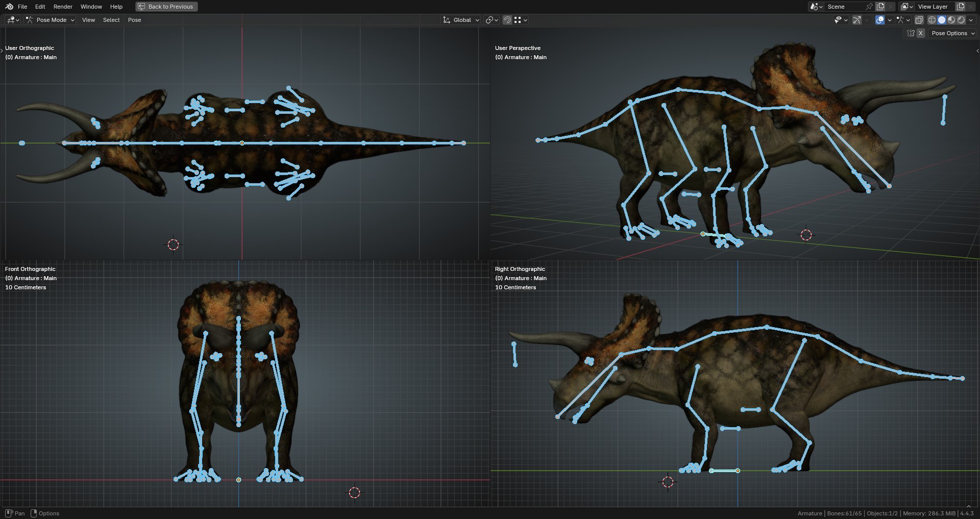Image resolution: width=980 pixels, height=519 pixels.
Task: Open the Global transform orientation dropdown
Action: point(461,20)
